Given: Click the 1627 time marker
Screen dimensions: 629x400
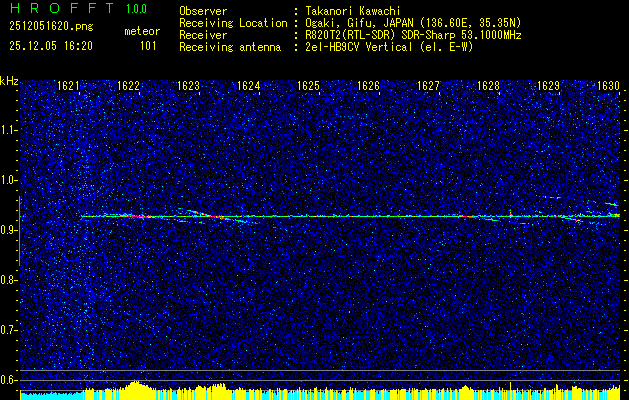Looking at the screenshot, I should click(x=428, y=86).
